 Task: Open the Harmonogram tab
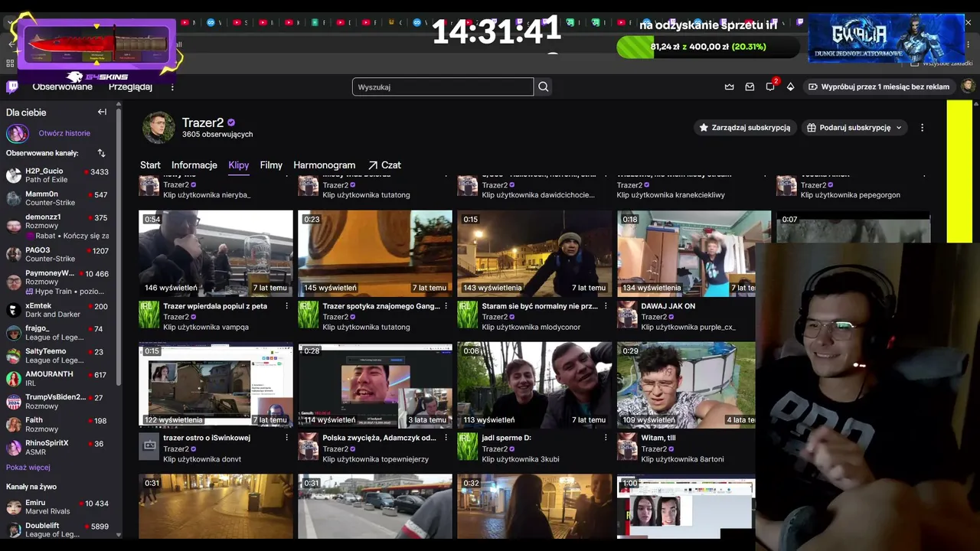pos(325,165)
